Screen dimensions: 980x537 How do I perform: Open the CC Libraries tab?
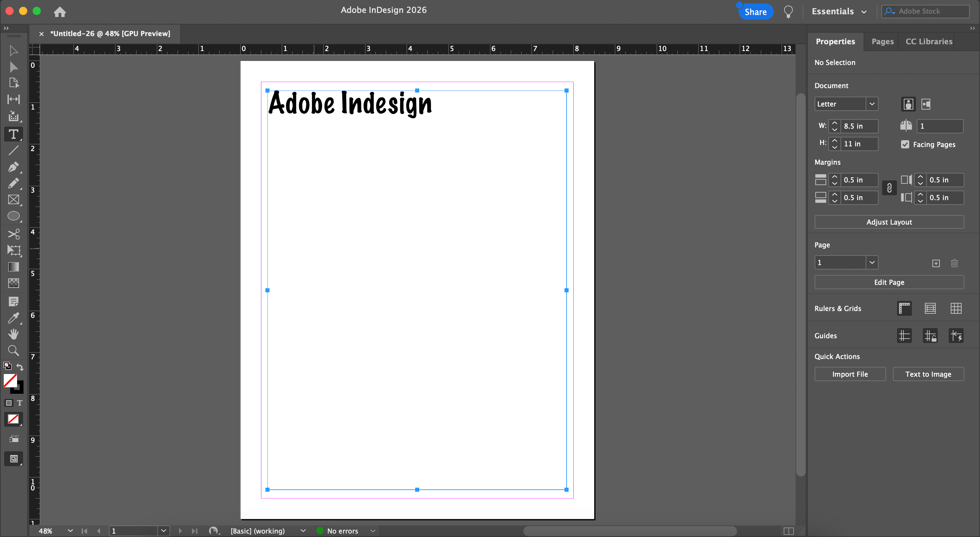point(929,42)
